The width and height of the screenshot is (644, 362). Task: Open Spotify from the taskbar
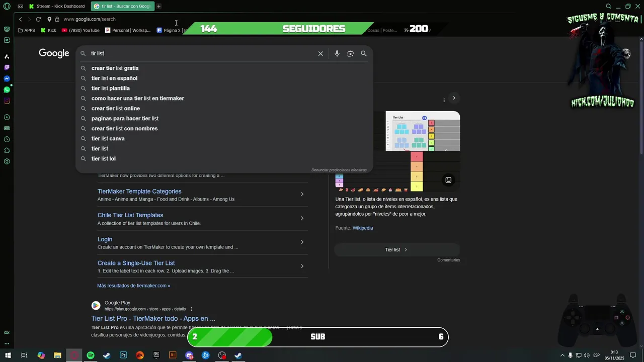tap(90, 355)
